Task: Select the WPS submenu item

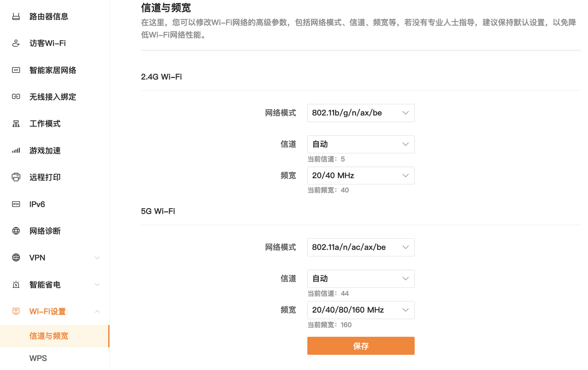Action: (38, 358)
